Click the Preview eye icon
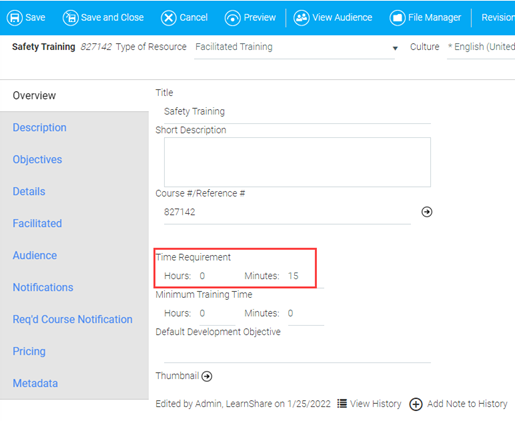Screen dimensions: 515x421 pos(233,18)
